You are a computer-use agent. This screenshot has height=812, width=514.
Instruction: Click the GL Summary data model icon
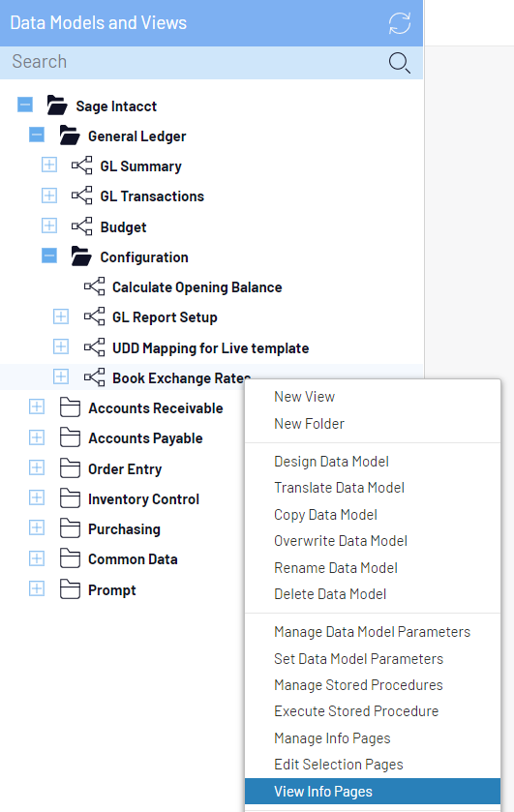click(x=82, y=165)
